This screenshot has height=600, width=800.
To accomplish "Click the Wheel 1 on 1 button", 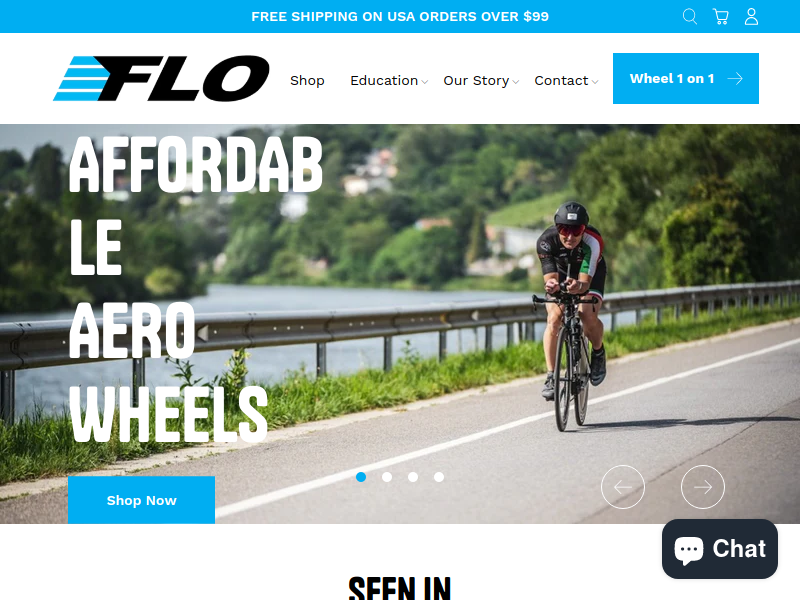I will click(x=686, y=79).
